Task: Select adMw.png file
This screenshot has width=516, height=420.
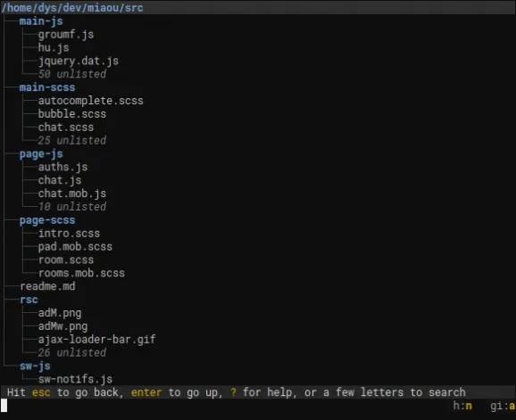Action: (x=62, y=326)
